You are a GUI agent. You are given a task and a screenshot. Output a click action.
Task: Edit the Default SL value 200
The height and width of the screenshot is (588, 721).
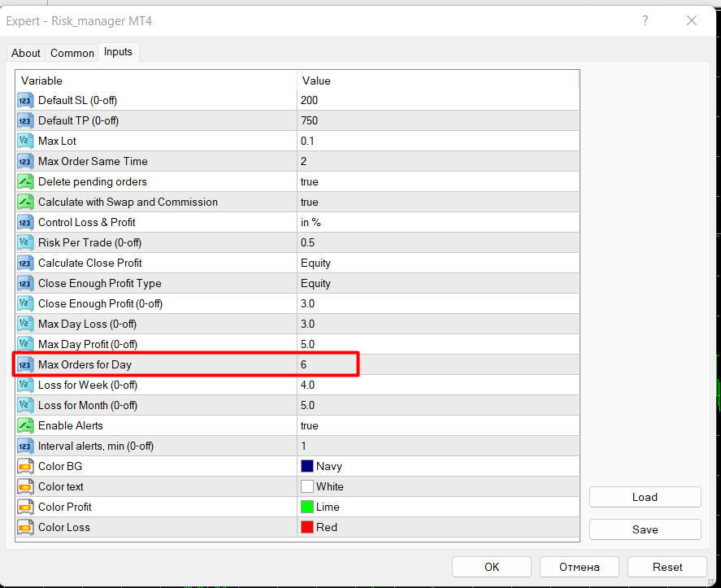[438, 100]
